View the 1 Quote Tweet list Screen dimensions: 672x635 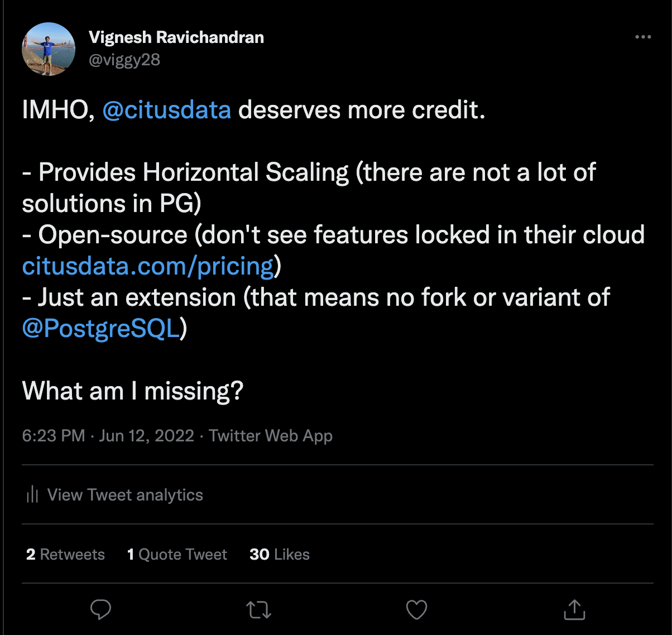click(177, 554)
